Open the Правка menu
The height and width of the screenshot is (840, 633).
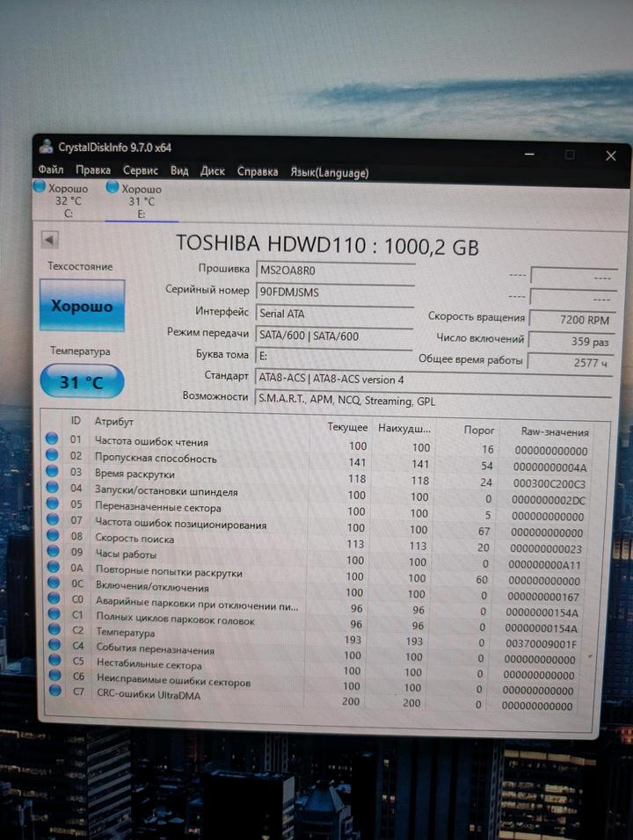(x=93, y=170)
